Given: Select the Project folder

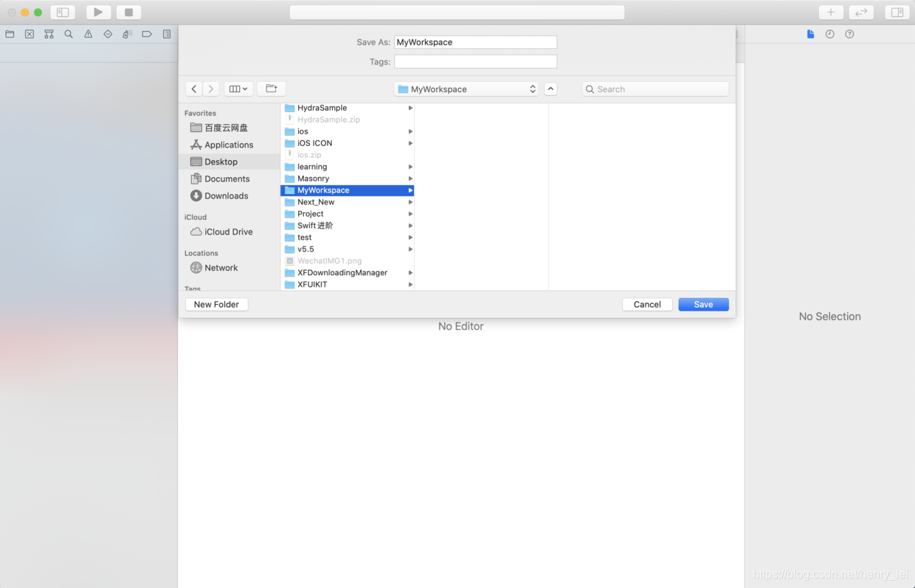Looking at the screenshot, I should 348,214.
